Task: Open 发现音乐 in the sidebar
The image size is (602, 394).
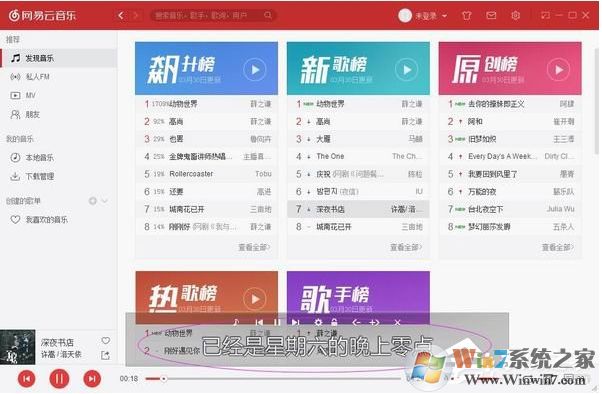Action: (x=58, y=58)
